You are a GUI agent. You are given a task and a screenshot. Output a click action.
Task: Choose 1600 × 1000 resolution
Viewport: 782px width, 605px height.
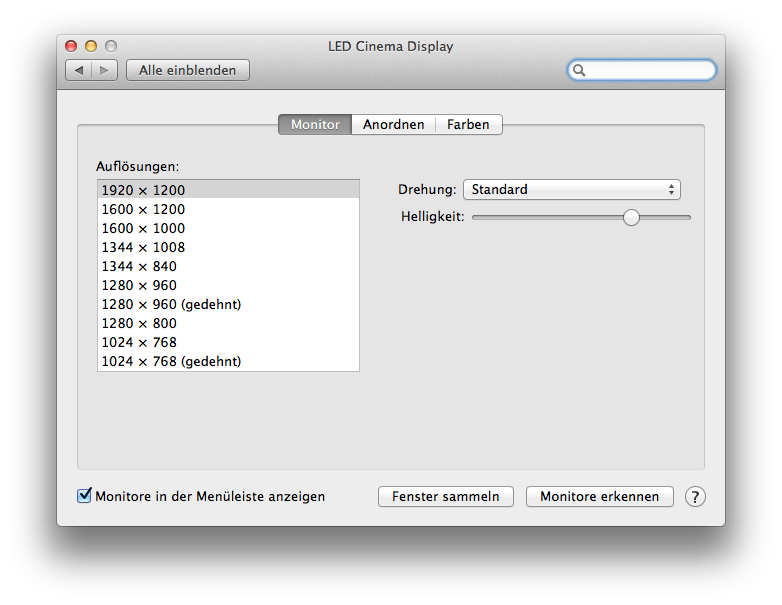coord(228,228)
